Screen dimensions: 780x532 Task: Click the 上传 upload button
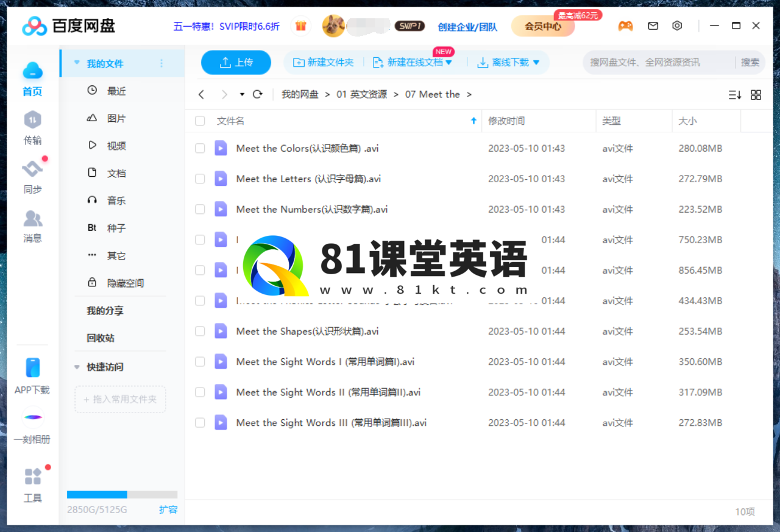[236, 62]
